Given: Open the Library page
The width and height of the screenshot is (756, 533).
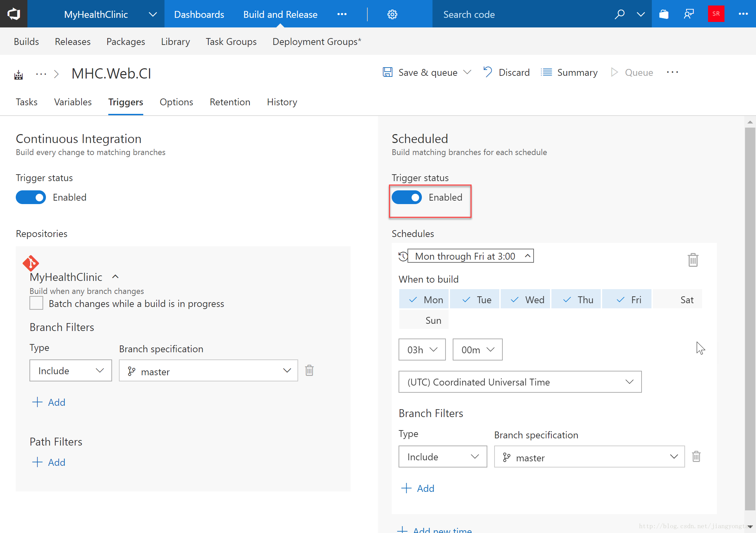Looking at the screenshot, I should (175, 42).
